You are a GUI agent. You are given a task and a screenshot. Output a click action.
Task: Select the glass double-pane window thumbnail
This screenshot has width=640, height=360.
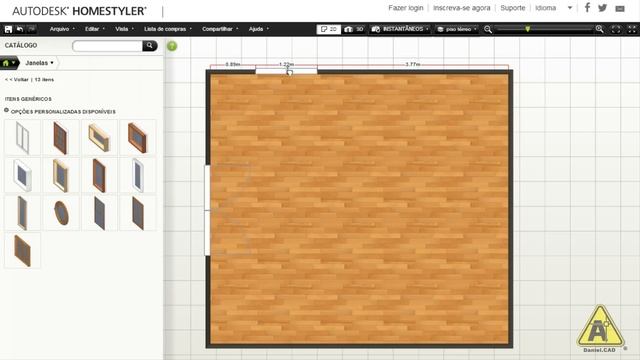click(22, 138)
